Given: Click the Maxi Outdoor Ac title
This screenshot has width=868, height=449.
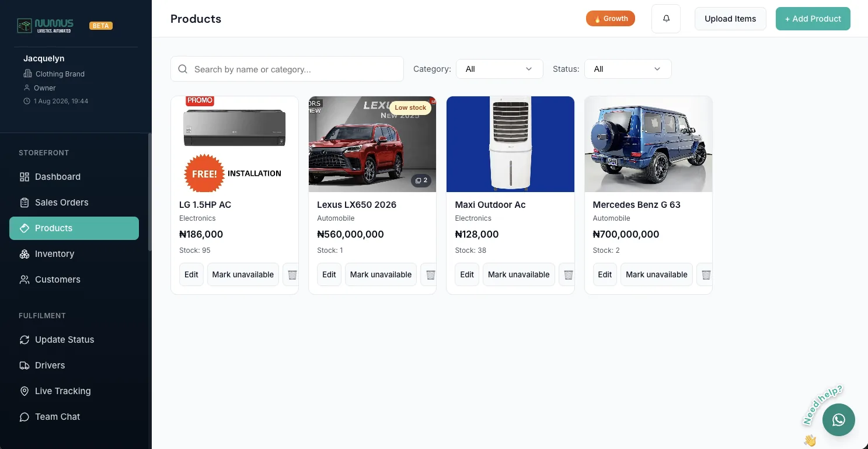Looking at the screenshot, I should pyautogui.click(x=490, y=205).
